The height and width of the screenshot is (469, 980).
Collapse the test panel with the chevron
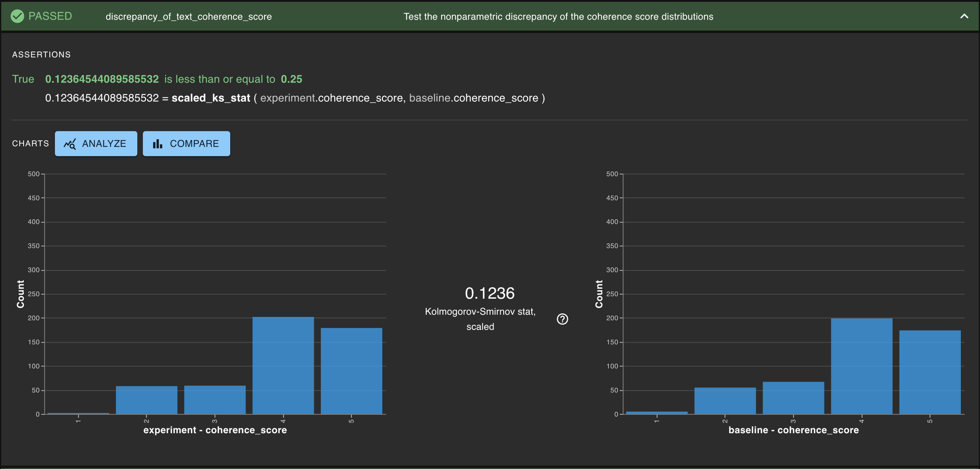pyautogui.click(x=964, y=16)
